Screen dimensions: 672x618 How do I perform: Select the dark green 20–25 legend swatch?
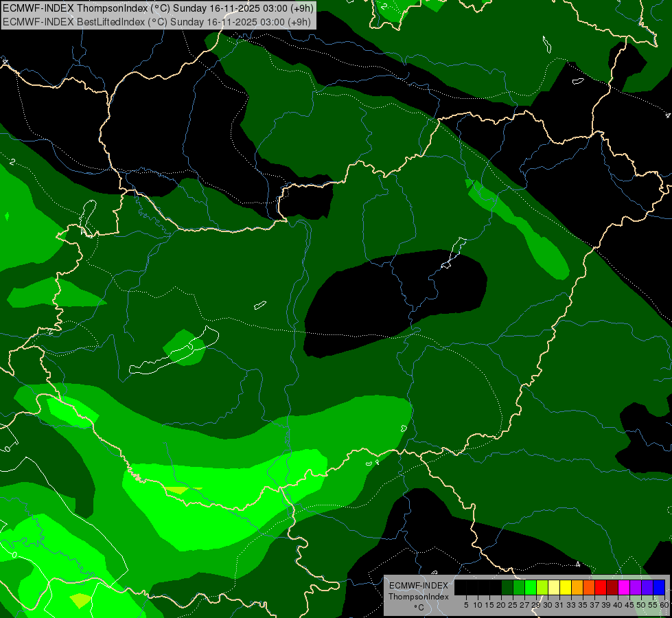tap(507, 588)
